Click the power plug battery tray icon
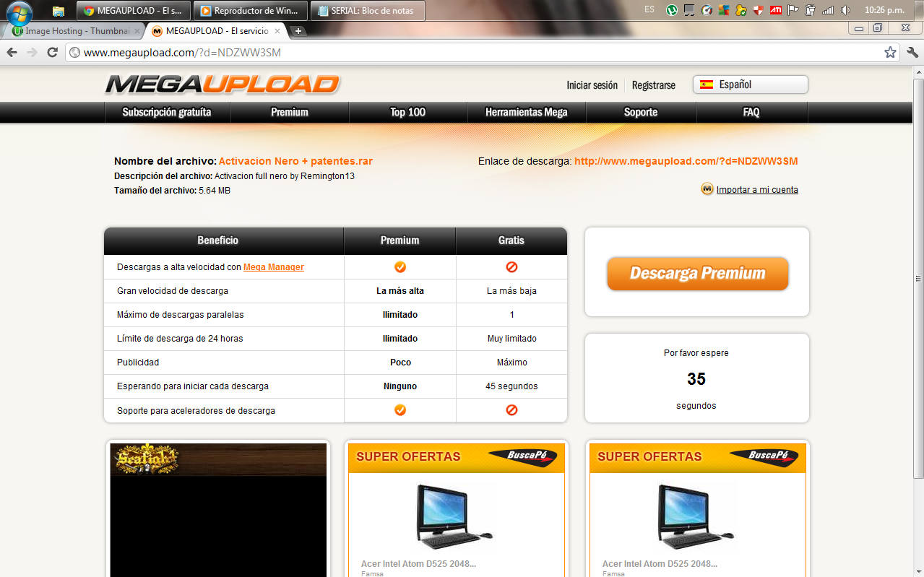Image resolution: width=924 pixels, height=577 pixels. (x=811, y=10)
